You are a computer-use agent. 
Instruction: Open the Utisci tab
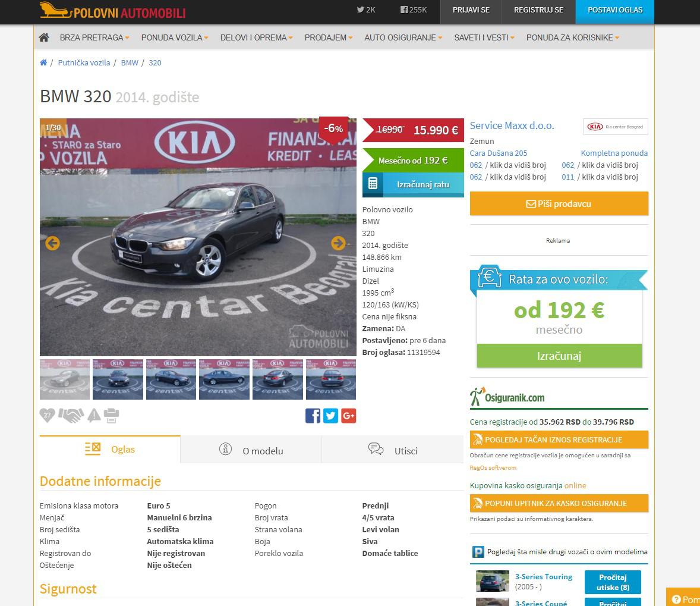point(392,450)
